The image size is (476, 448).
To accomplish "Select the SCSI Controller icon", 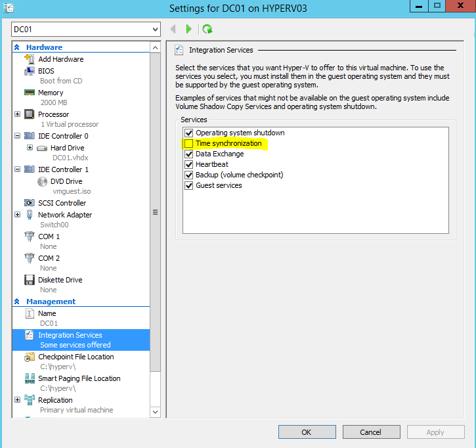I will coord(30,203).
